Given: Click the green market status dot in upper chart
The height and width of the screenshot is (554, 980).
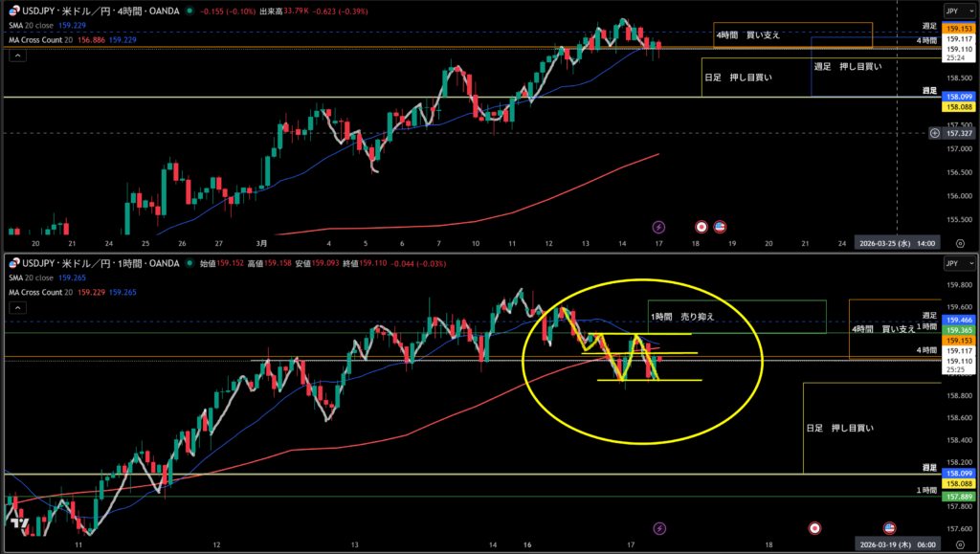Looking at the screenshot, I should tap(190, 12).
